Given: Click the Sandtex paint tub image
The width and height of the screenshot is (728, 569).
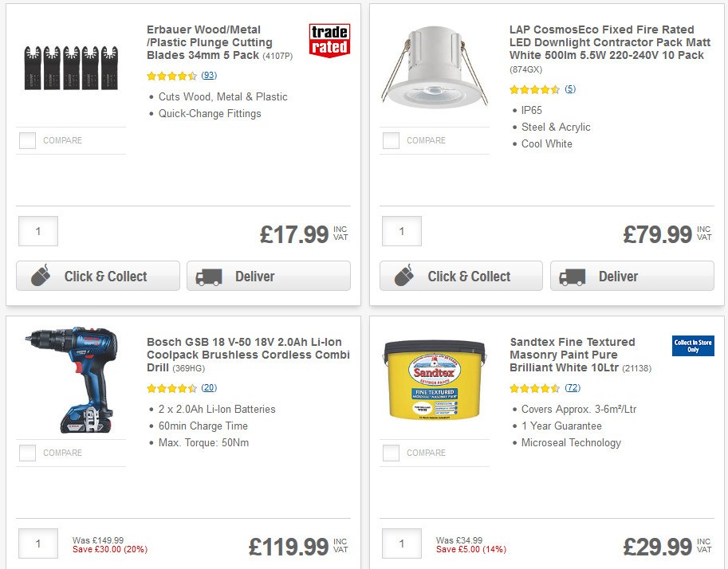Looking at the screenshot, I should (434, 380).
